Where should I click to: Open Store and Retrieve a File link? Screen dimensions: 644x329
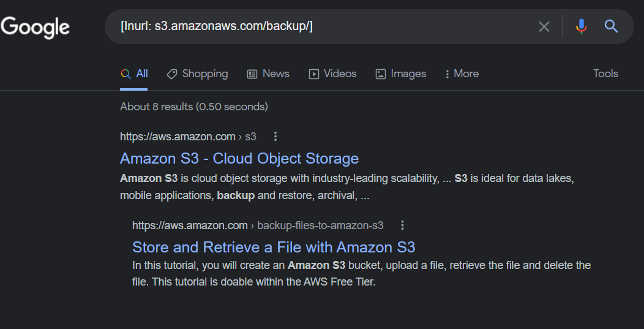pos(274,247)
